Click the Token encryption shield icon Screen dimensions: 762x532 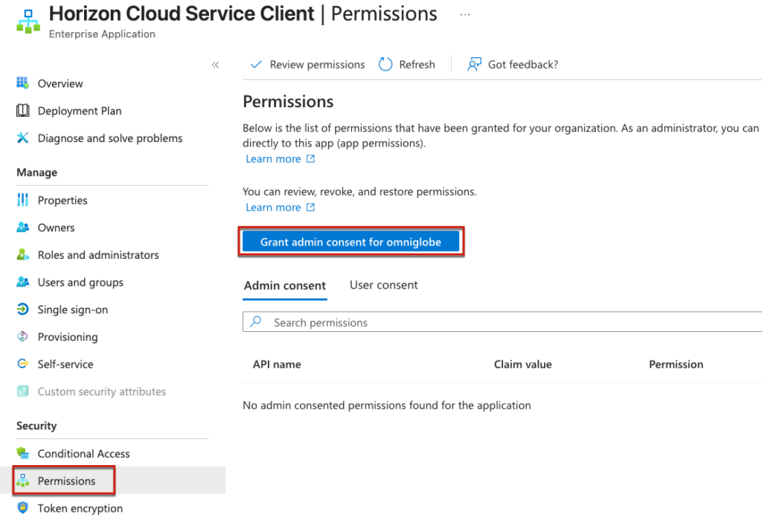22,508
